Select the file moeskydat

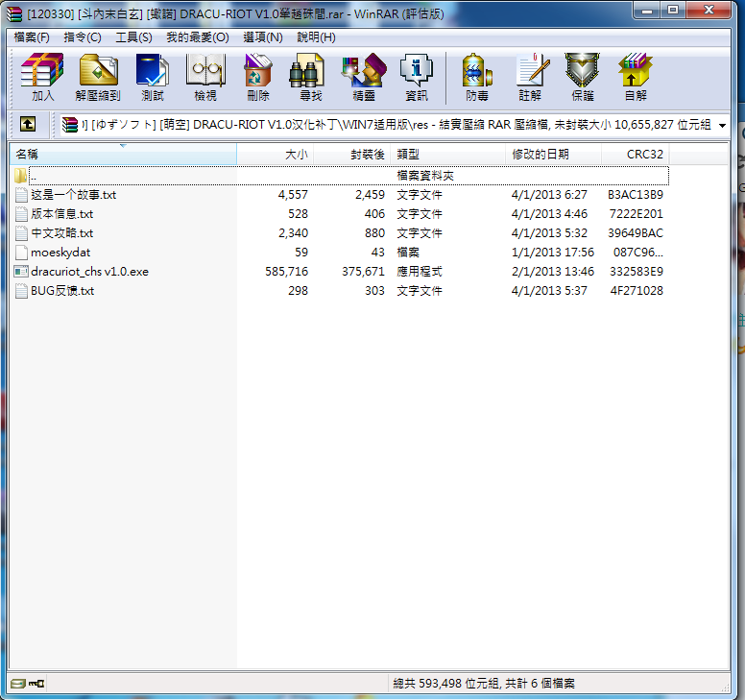[60, 253]
